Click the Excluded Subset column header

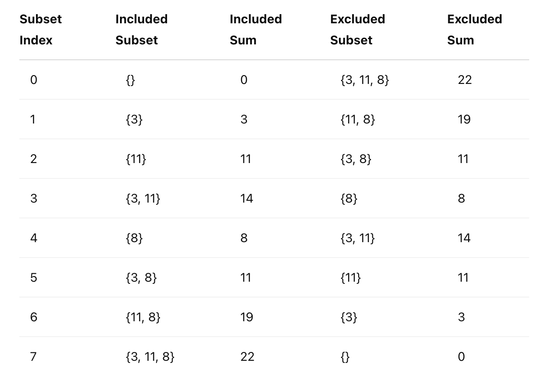pos(358,30)
